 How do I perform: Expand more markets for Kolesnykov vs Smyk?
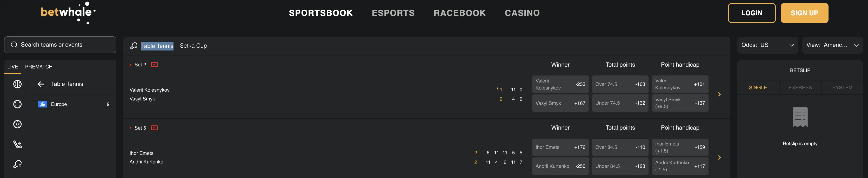(719, 94)
